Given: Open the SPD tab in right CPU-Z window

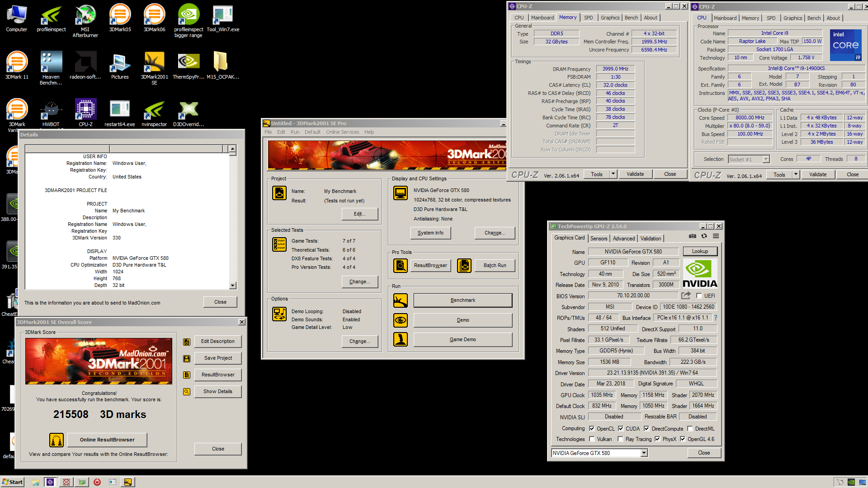Looking at the screenshot, I should click(771, 18).
